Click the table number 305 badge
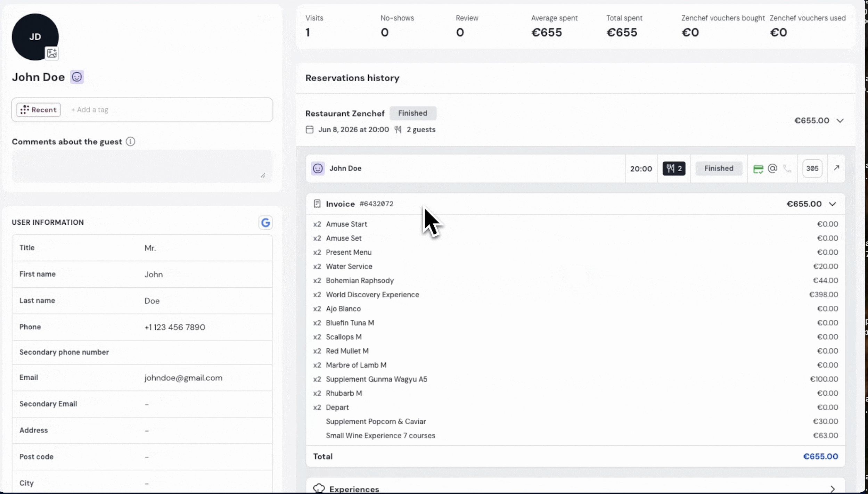Screen dimensions: 868x494 [812, 168]
